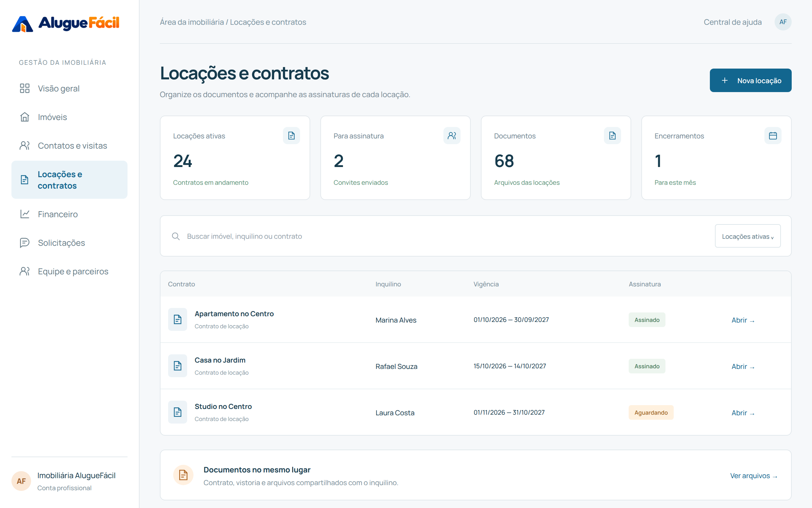812x508 pixels.
Task: Click the Locações ativas card document icon
Action: point(291,135)
